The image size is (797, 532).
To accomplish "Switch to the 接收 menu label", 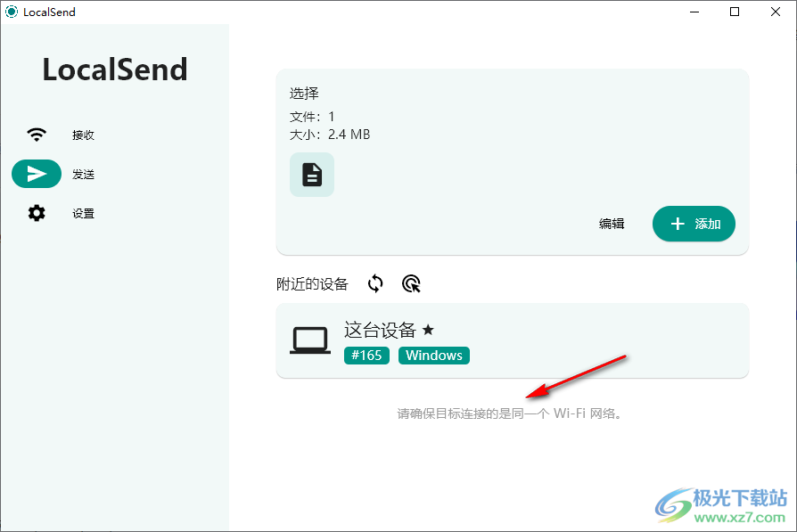I will point(84,135).
